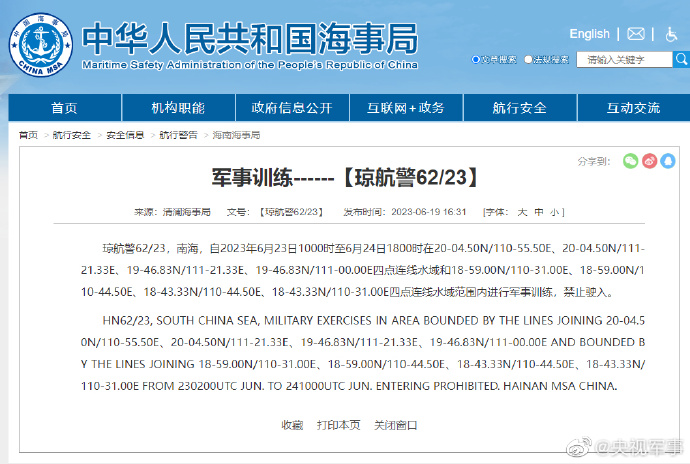
Task: Click the 中华人民共和国海事局 header title
Action: pos(250,39)
